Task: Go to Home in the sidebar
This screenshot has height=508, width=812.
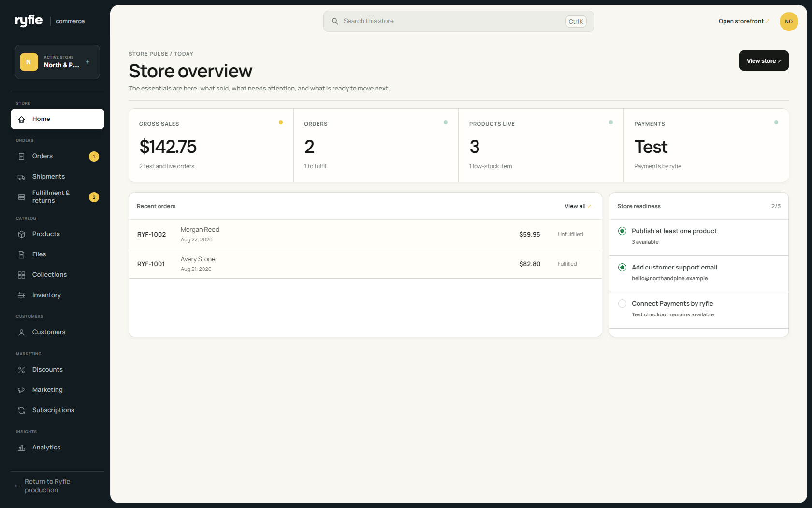Action: 58,119
